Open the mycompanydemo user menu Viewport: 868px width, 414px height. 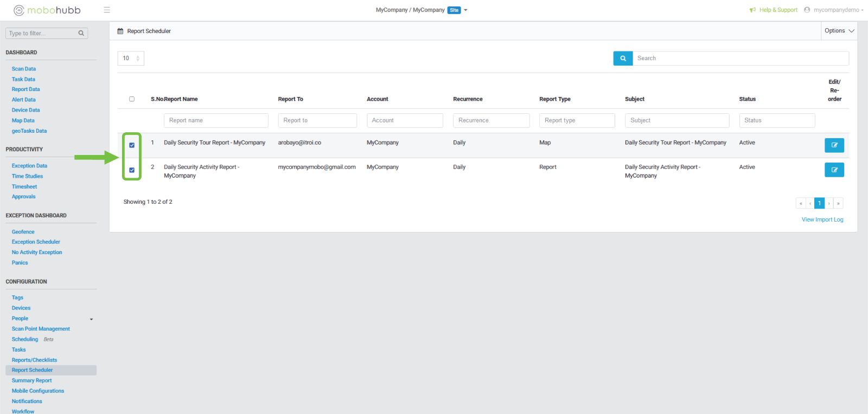click(x=835, y=10)
